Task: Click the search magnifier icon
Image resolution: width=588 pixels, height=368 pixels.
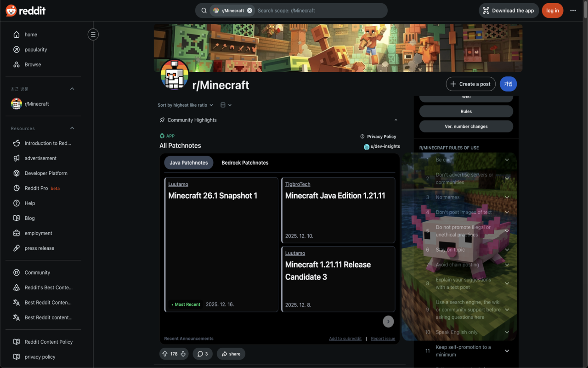Action: (x=204, y=11)
